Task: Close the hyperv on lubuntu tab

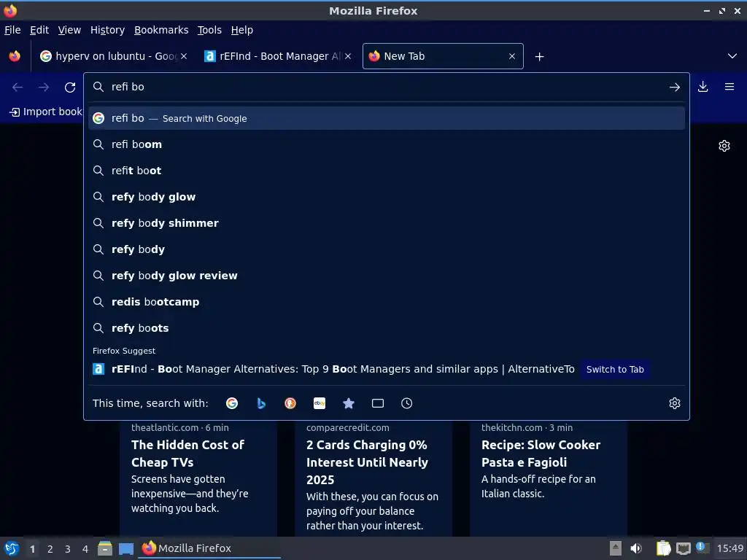Action: (184, 56)
